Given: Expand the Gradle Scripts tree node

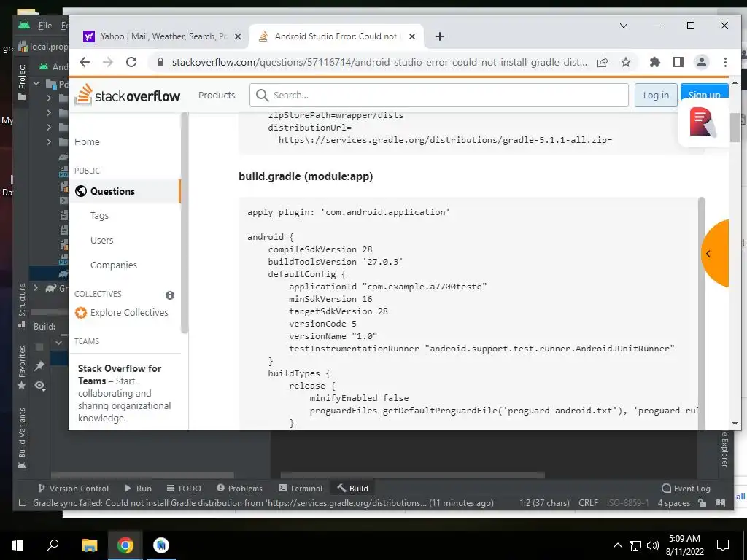Looking at the screenshot, I should [x=36, y=287].
